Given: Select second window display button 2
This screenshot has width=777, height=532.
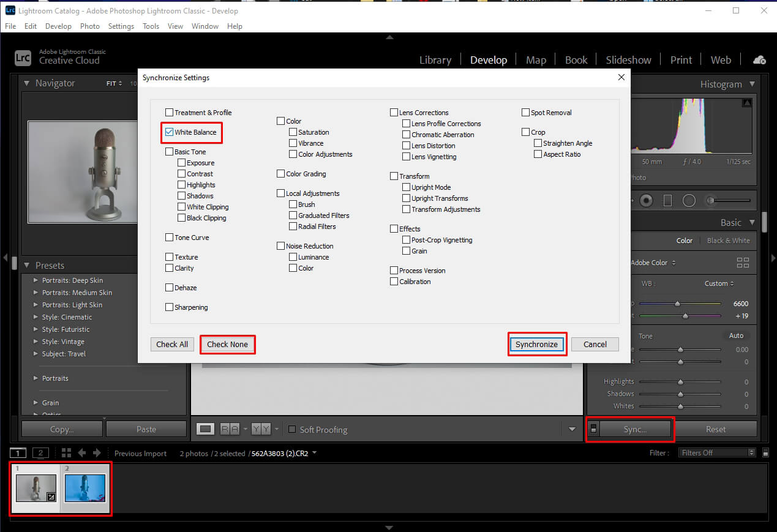Looking at the screenshot, I should pos(40,453).
